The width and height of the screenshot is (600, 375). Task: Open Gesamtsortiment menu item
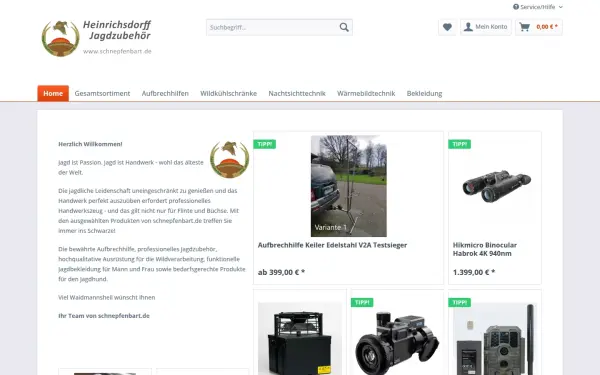tap(102, 93)
